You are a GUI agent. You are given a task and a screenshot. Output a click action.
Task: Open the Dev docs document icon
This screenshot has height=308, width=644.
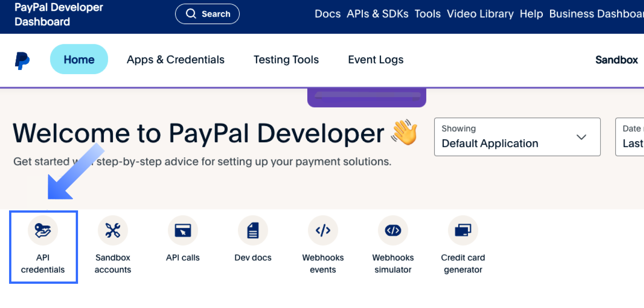tap(253, 230)
